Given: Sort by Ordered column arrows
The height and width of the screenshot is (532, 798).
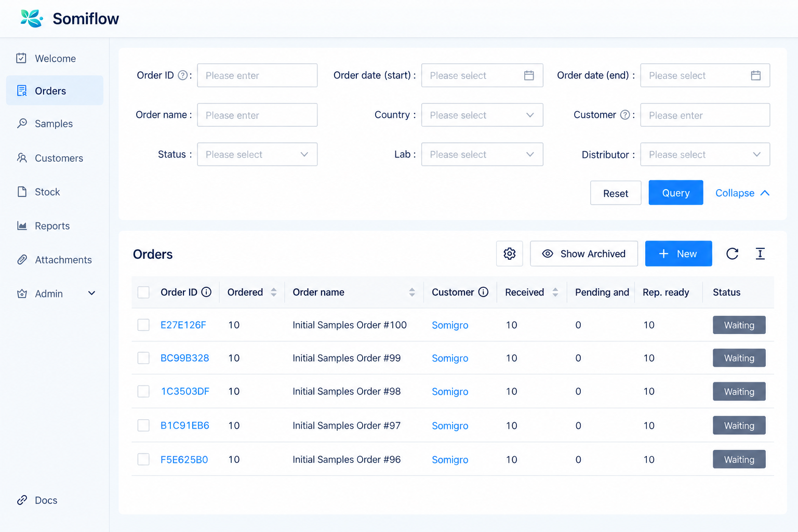Looking at the screenshot, I should pyautogui.click(x=274, y=292).
